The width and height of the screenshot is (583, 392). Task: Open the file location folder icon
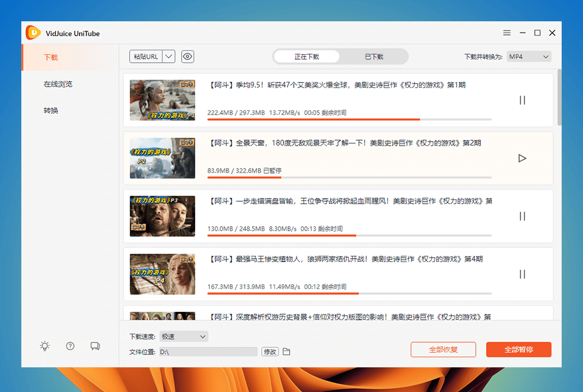point(286,352)
